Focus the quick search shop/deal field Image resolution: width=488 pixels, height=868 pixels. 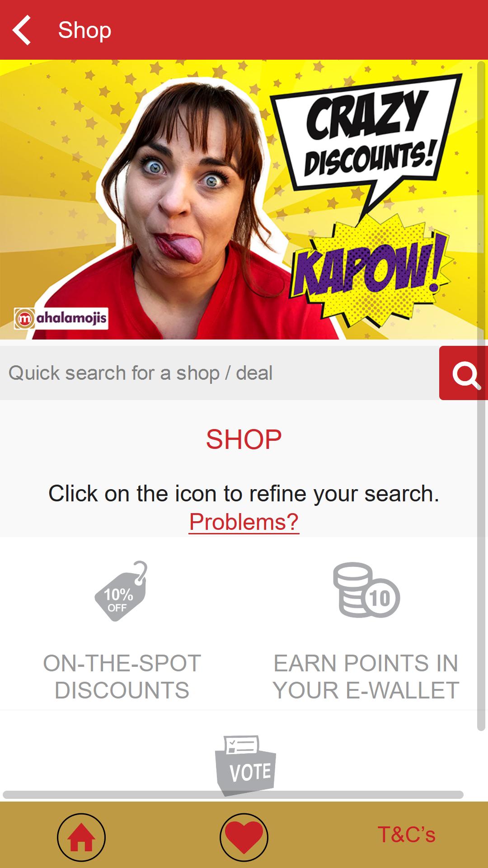click(220, 373)
